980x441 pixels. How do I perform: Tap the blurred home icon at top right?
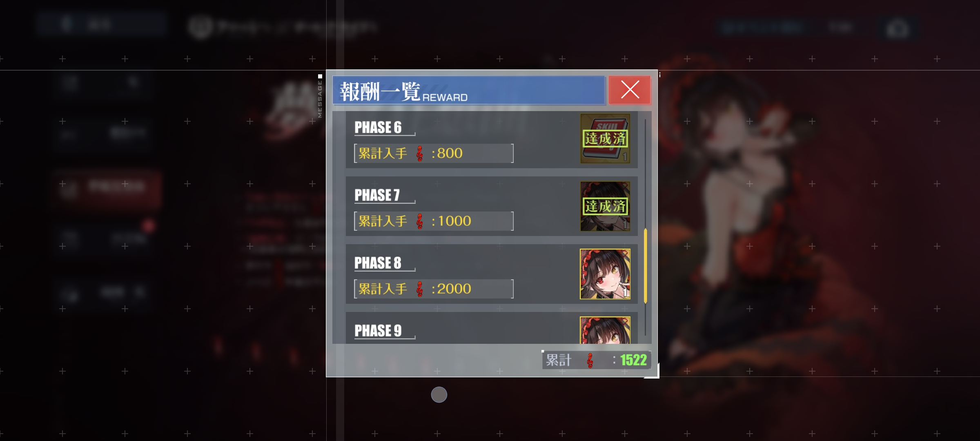point(898,29)
